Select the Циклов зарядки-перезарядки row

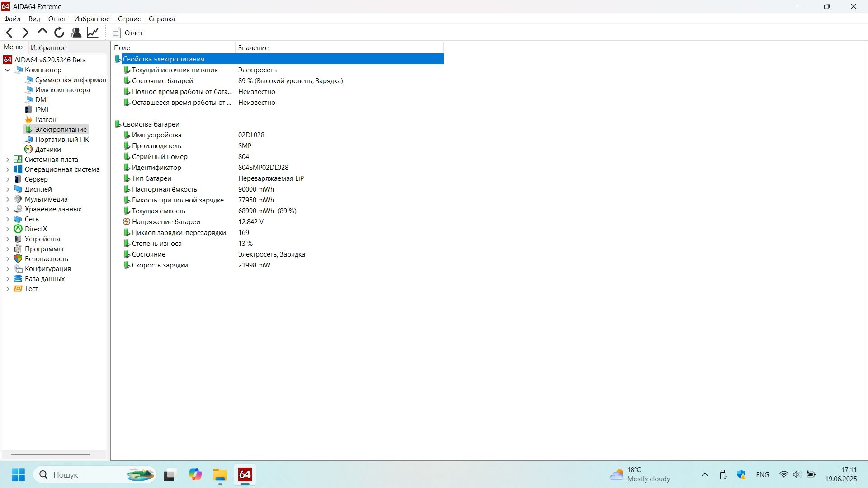pyautogui.click(x=278, y=233)
